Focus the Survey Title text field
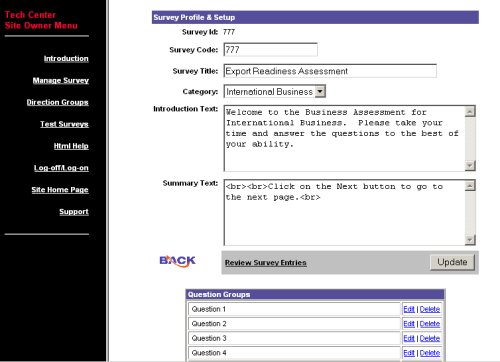The width and height of the screenshot is (500, 362). click(x=330, y=71)
